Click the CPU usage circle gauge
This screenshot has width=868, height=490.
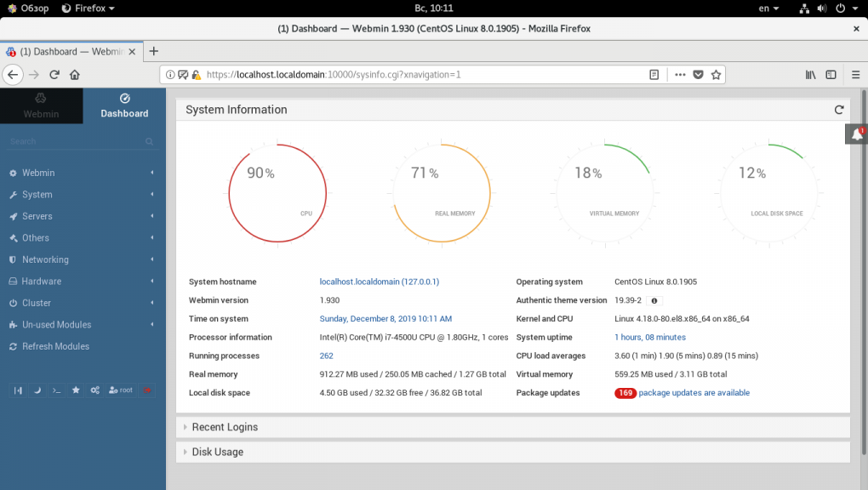click(277, 192)
